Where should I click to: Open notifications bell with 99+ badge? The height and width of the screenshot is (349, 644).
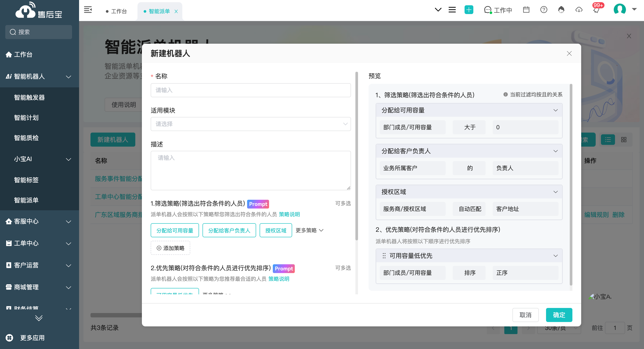[597, 10]
